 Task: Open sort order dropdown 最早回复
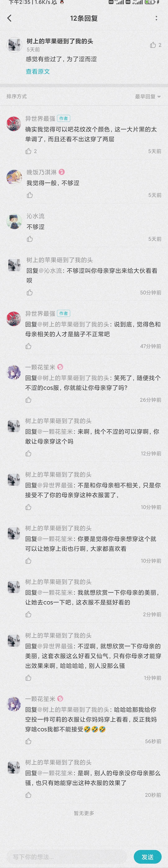coord(148,96)
